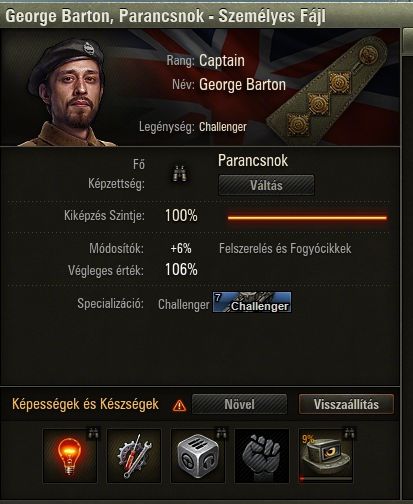The width and height of the screenshot is (413, 504).
Task: Click the 106% final value text
Action: pos(181,269)
